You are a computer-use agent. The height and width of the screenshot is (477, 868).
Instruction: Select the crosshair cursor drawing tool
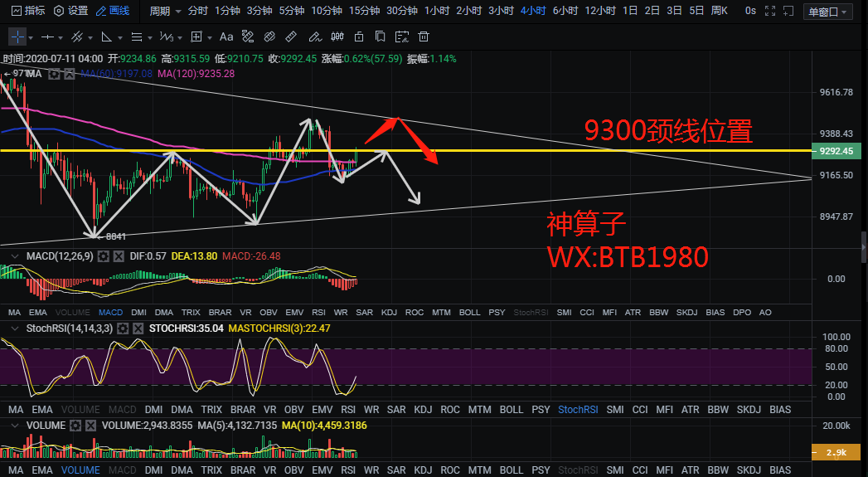tap(17, 37)
